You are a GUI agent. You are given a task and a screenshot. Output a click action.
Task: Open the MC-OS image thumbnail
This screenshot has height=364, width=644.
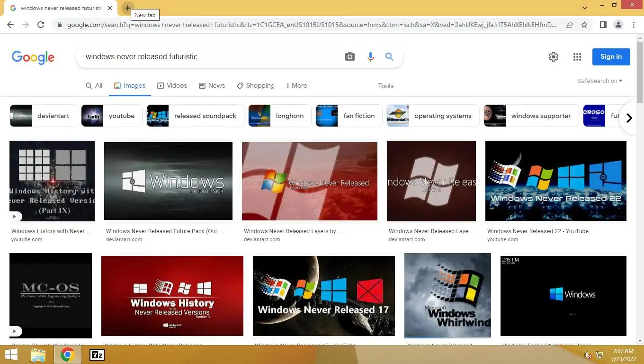tap(51, 296)
